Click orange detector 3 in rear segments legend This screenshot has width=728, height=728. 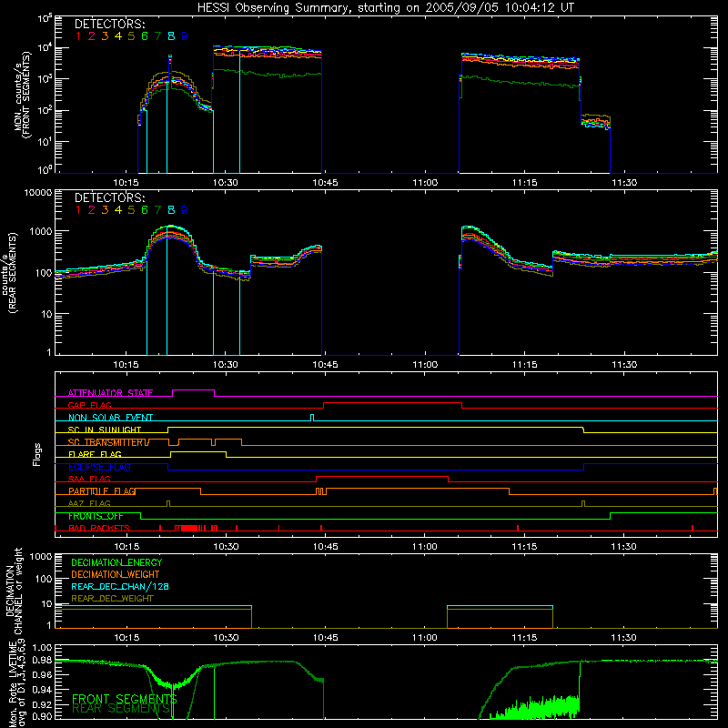[105, 210]
